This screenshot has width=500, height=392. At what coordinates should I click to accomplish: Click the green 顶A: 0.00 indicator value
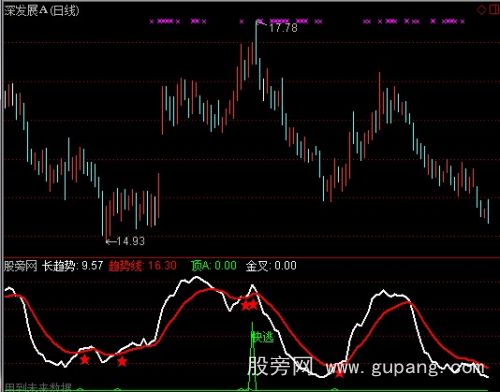coord(214,266)
